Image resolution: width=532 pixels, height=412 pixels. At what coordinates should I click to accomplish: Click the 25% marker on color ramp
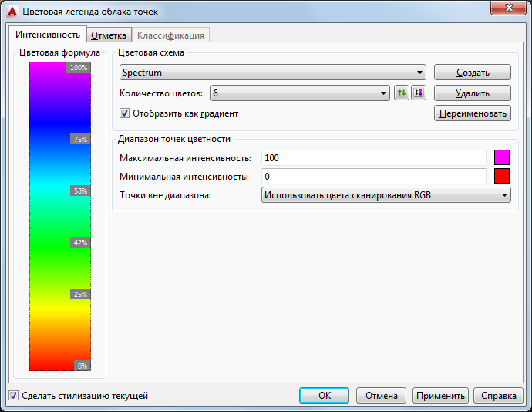[80, 294]
